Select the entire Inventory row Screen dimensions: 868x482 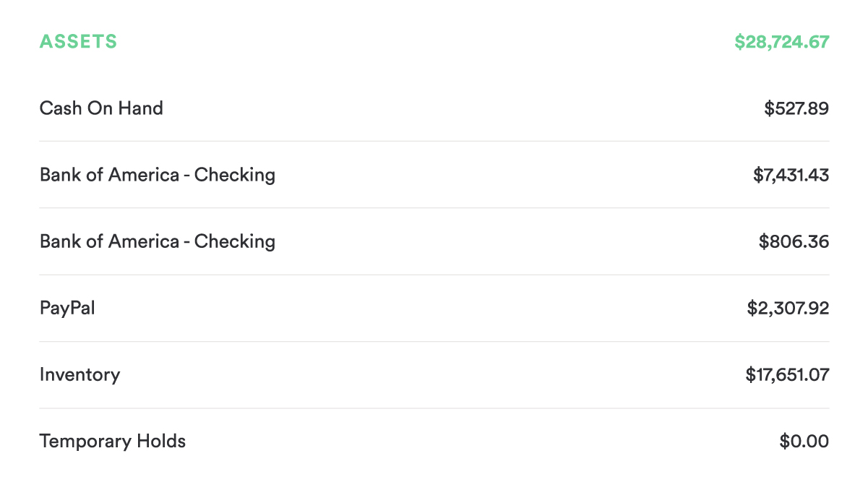pyautogui.click(x=434, y=375)
